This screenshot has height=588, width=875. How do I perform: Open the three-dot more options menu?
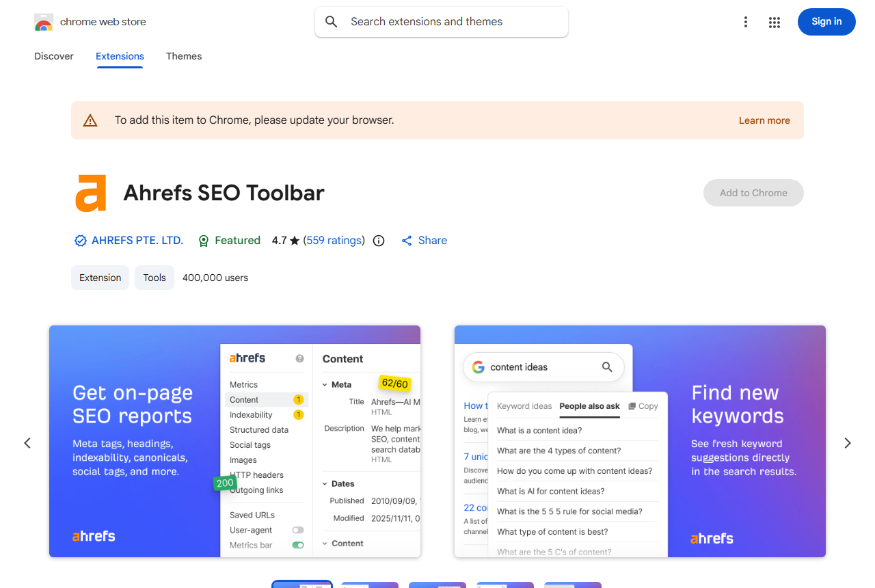[x=746, y=22]
